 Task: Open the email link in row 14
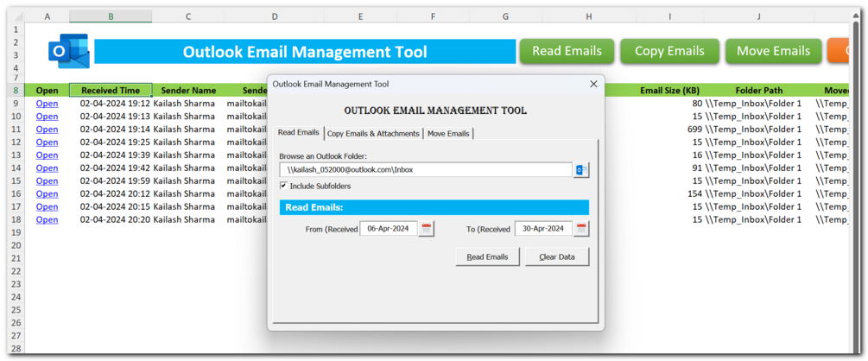47,168
